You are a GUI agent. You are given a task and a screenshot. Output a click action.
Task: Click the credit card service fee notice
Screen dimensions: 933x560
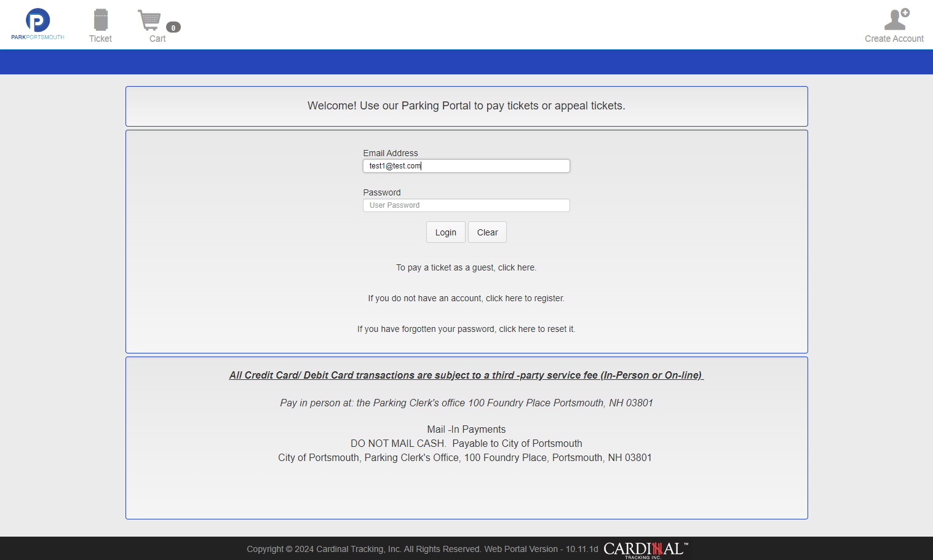(x=466, y=375)
